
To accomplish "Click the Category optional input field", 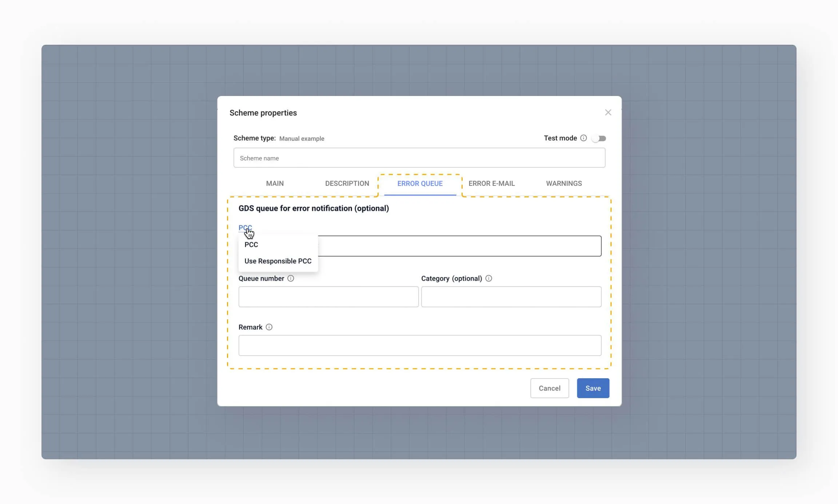I will [x=511, y=297].
